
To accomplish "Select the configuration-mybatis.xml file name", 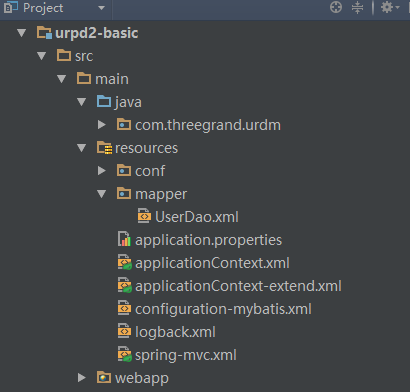I will tap(223, 310).
